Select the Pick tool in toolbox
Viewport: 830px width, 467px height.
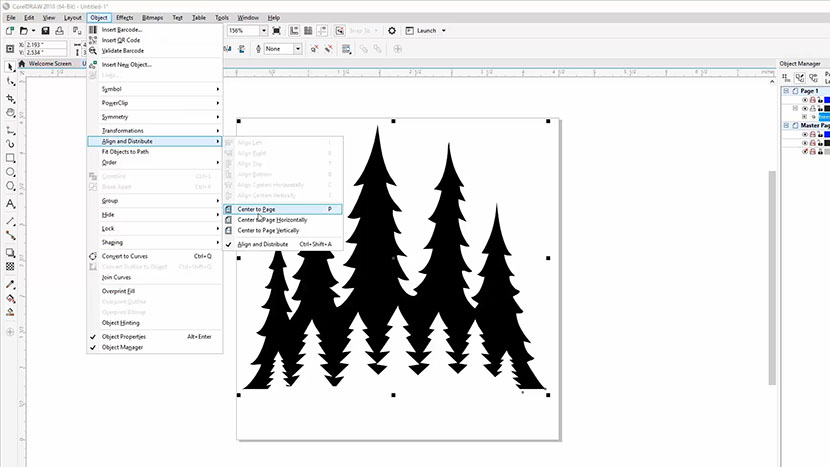click(10, 66)
